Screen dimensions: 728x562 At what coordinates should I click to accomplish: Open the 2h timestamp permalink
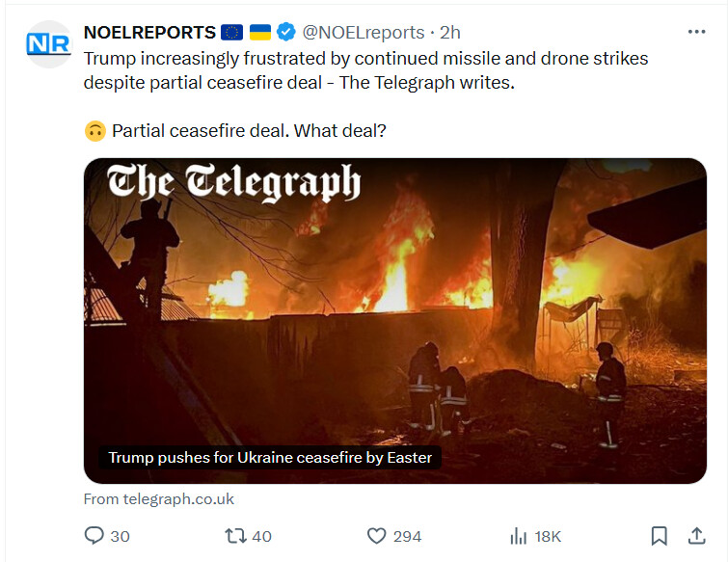click(450, 33)
